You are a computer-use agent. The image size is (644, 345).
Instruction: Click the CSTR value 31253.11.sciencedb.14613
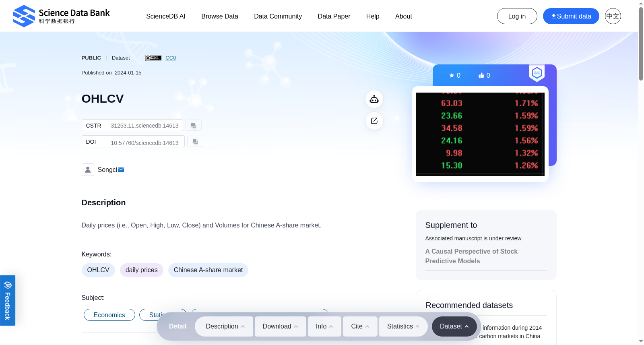(144, 126)
